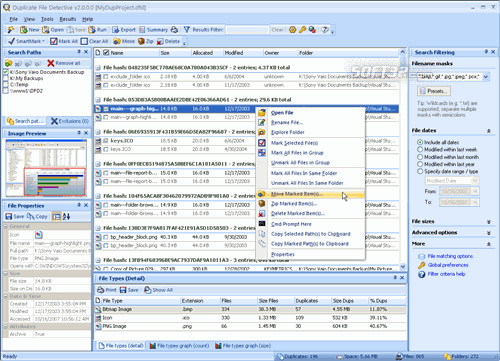The width and height of the screenshot is (500, 361).
Task: Select Specify date range / type option
Action: (x=420, y=171)
